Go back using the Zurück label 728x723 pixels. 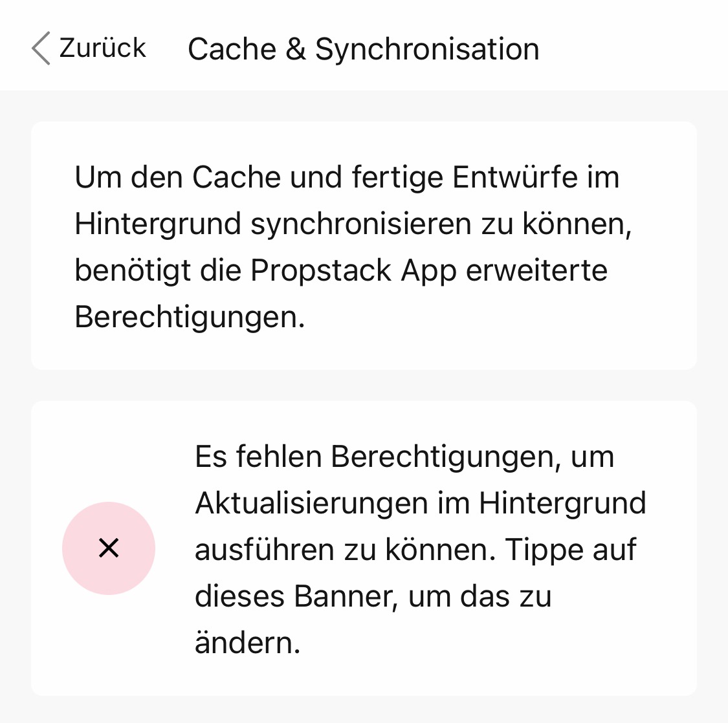click(103, 48)
